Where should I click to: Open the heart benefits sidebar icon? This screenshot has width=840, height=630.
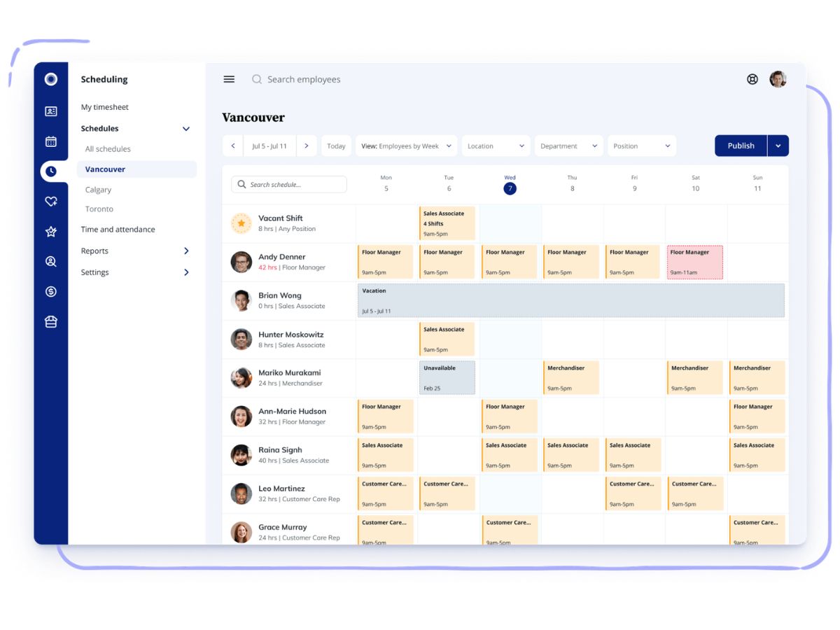51,202
